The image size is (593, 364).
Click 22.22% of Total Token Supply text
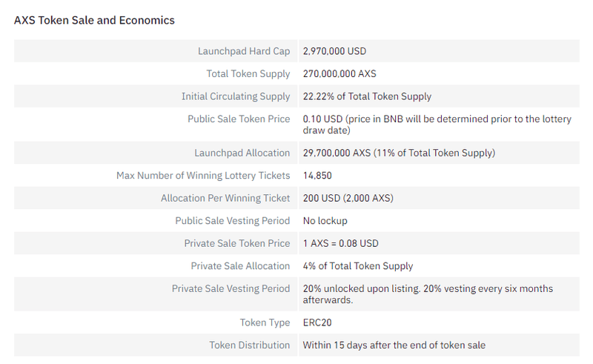coord(367,96)
